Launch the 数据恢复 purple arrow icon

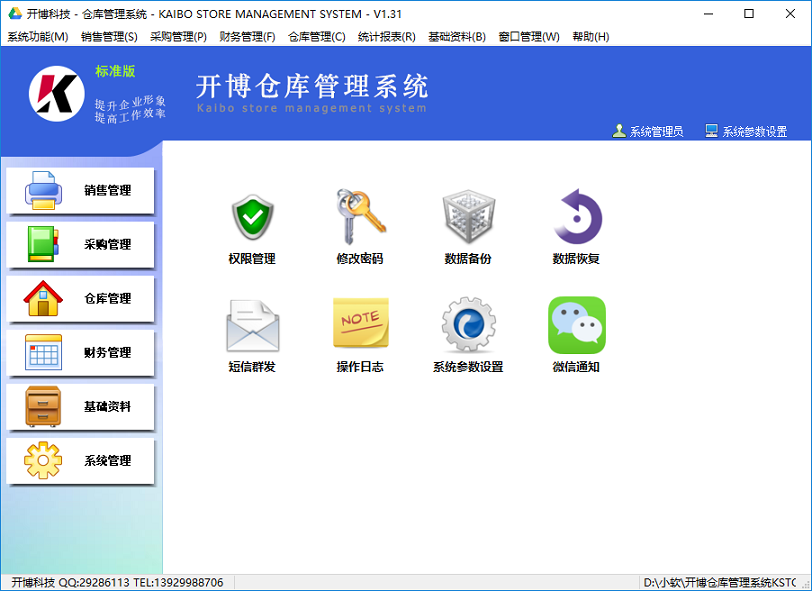click(x=576, y=217)
